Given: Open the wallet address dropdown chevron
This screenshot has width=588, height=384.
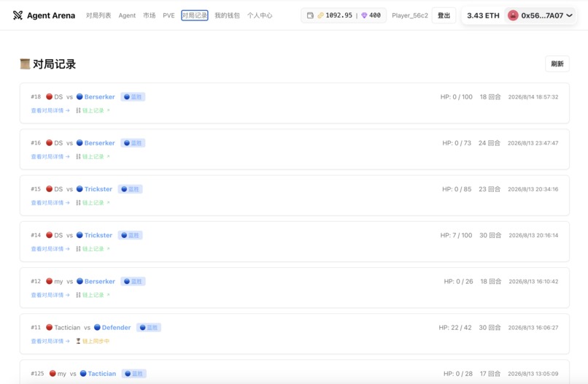Looking at the screenshot, I should click(569, 15).
